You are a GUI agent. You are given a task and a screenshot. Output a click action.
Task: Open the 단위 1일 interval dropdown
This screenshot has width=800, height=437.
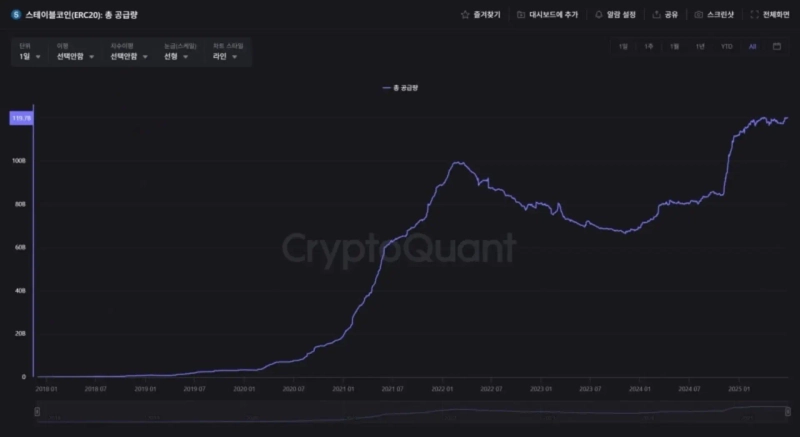click(30, 57)
